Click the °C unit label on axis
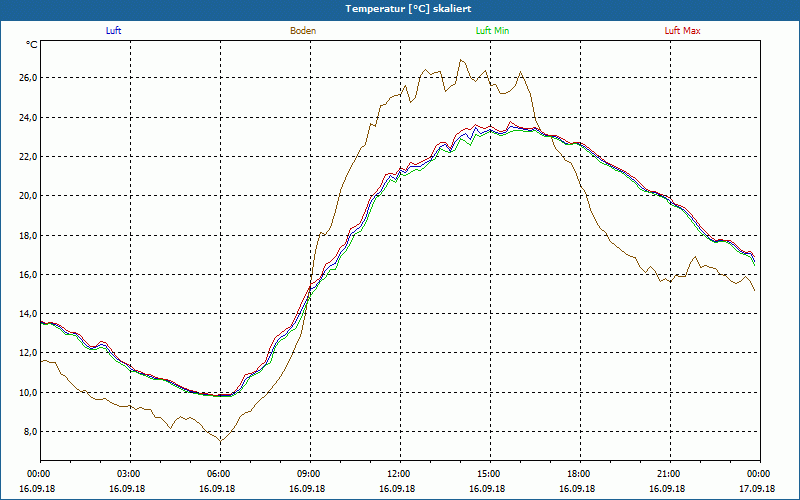The image size is (800, 500). coord(32,45)
